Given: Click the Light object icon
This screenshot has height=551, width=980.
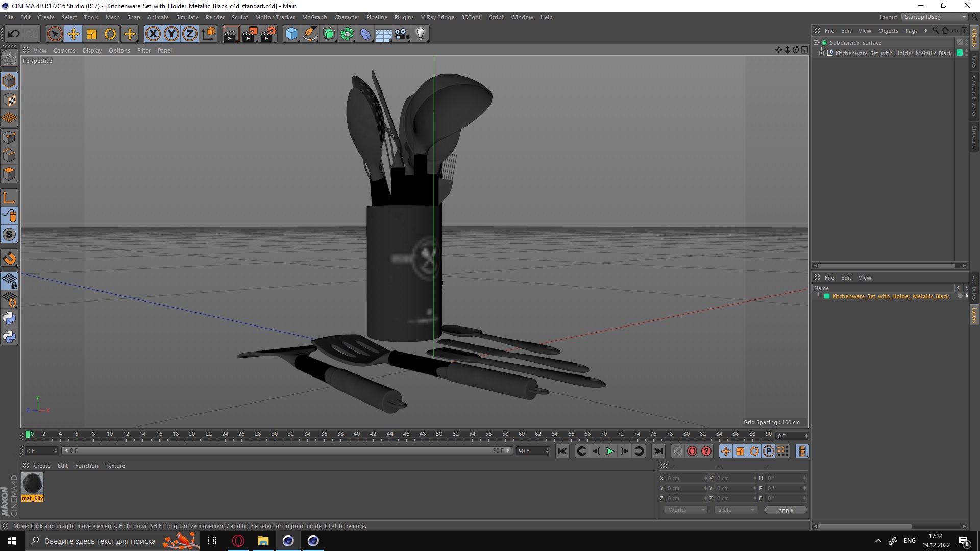Looking at the screenshot, I should 420,34.
